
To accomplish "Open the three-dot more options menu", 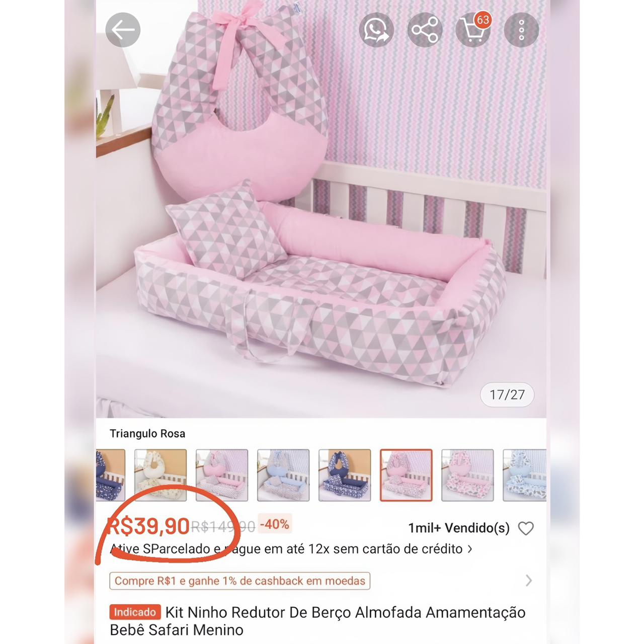I will pyautogui.click(x=521, y=30).
